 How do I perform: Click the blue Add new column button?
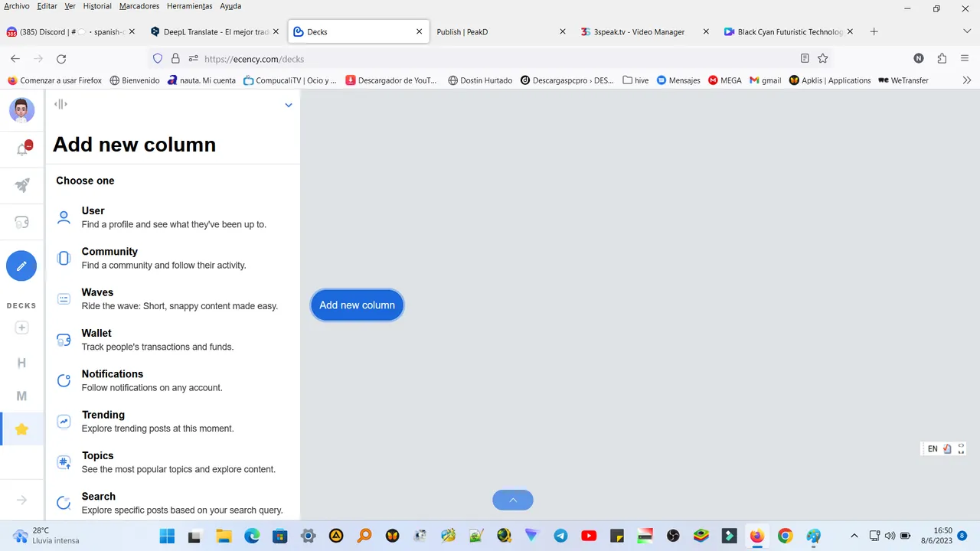click(x=357, y=305)
